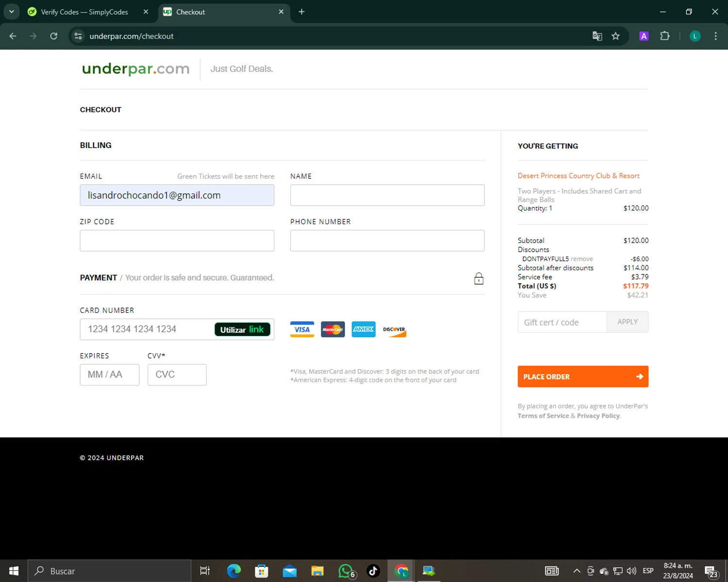Open the purple A extension icon
This screenshot has width=728, height=582.
pos(644,36)
